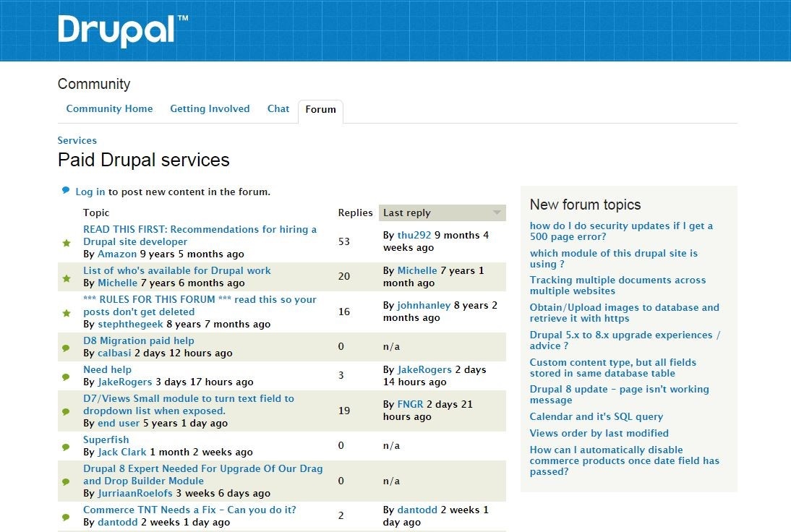
Task: Open Views order by last modified topic
Action: (x=599, y=433)
